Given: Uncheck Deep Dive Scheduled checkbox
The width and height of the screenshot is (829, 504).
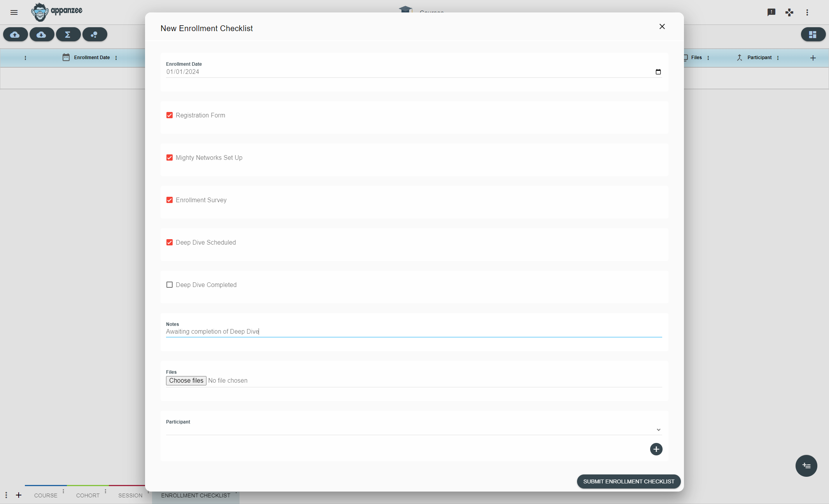Looking at the screenshot, I should point(170,242).
